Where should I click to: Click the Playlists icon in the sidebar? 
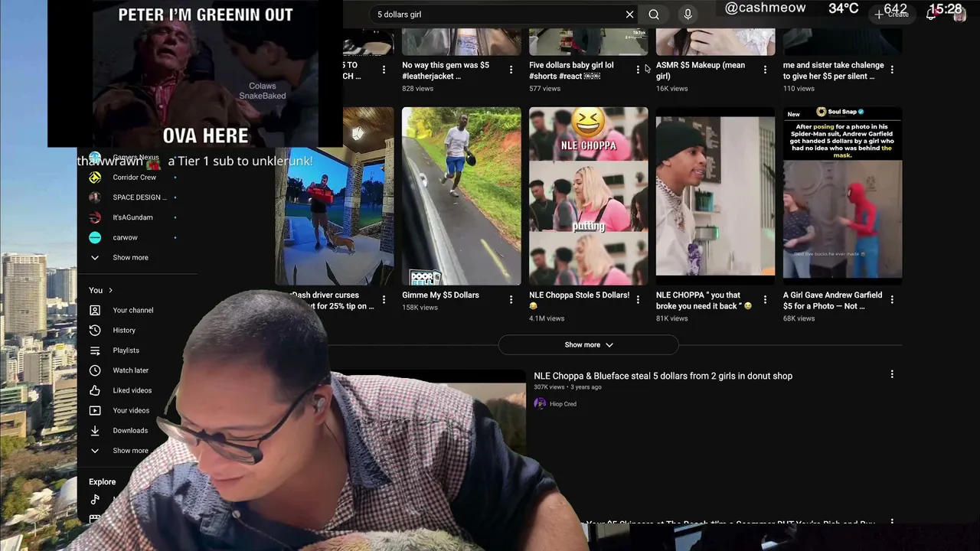[95, 350]
